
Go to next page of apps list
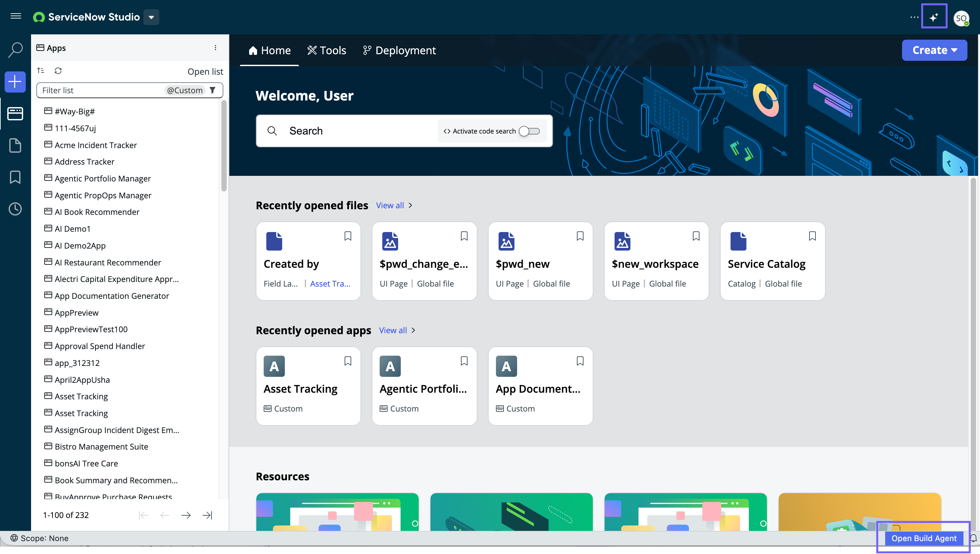pyautogui.click(x=186, y=515)
